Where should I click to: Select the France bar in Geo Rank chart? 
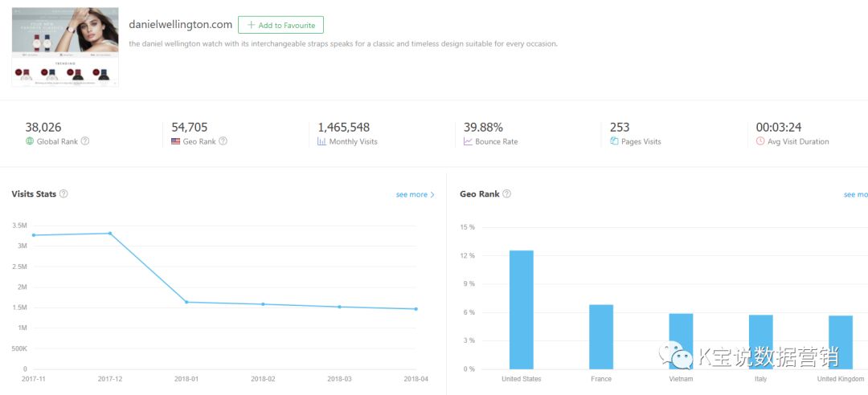tap(601, 336)
